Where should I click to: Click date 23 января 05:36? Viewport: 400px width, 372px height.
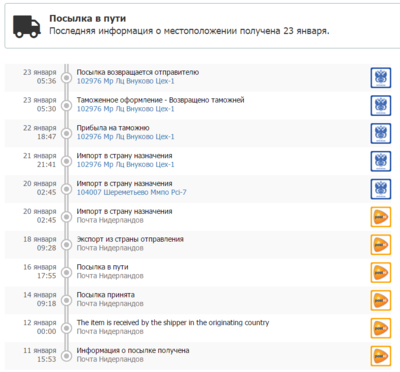click(40, 77)
